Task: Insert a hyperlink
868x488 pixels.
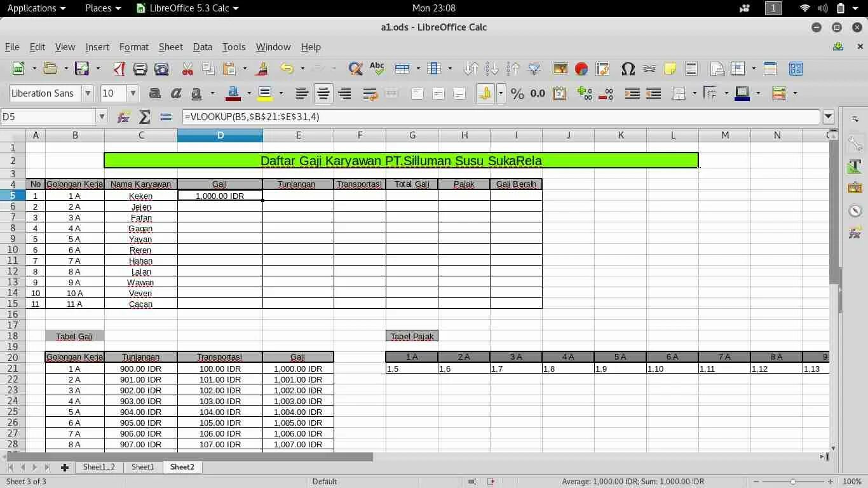Action: [649, 69]
